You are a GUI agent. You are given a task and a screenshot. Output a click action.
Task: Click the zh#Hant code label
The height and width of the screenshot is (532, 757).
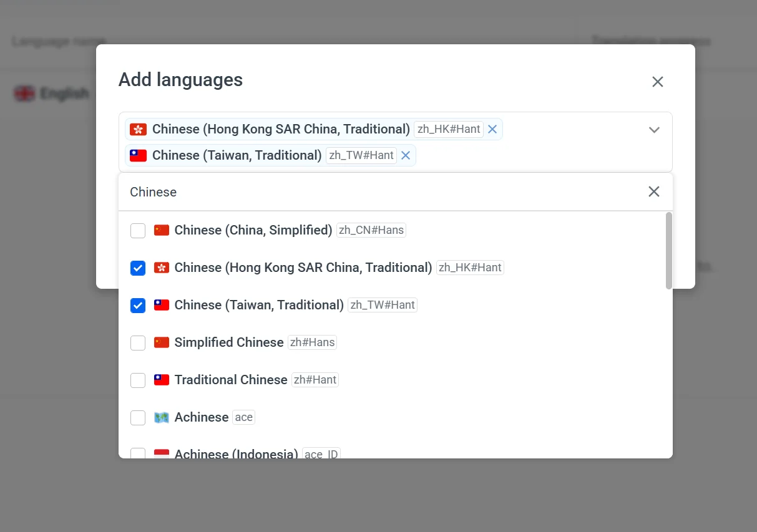315,380
